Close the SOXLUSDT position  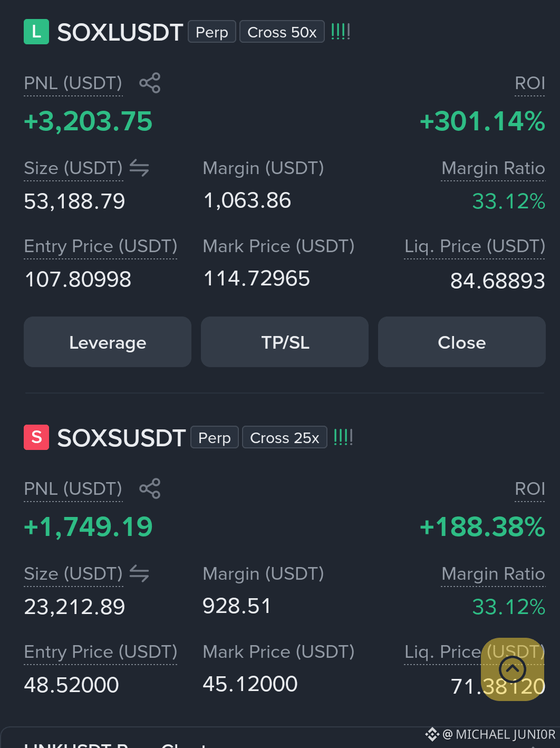[x=462, y=342]
